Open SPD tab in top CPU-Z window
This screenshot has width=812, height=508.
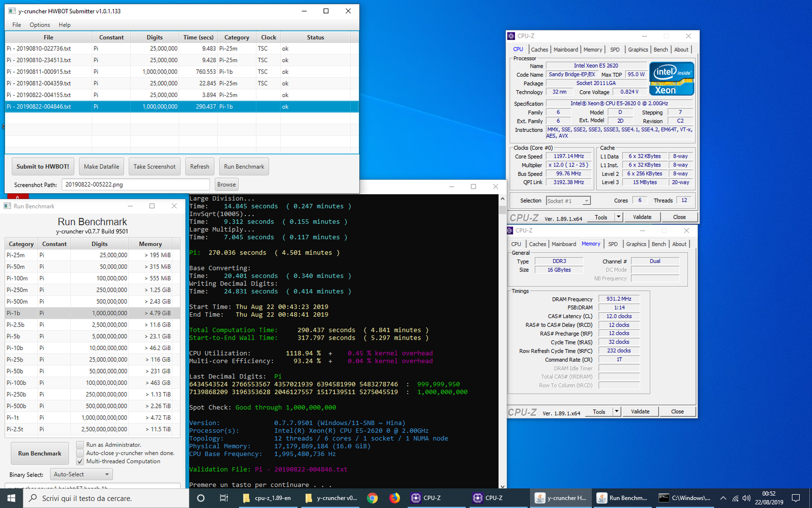[615, 49]
